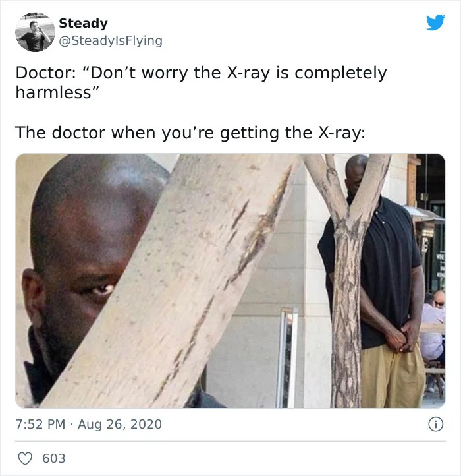Click the word harmless in the tweet
Screen dimensions: 461x476
[53, 92]
